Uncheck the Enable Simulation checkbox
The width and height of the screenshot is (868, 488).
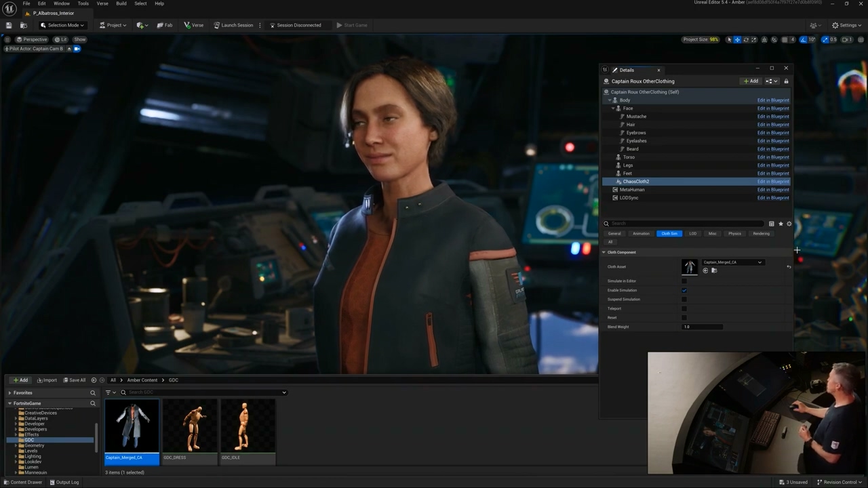click(x=684, y=290)
